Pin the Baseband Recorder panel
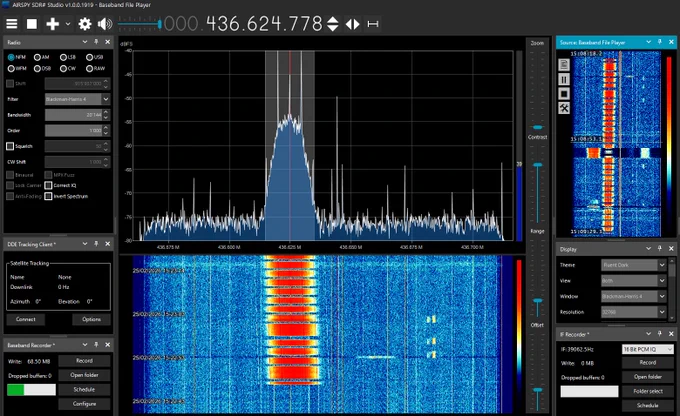The height and width of the screenshot is (416, 680). (x=96, y=345)
